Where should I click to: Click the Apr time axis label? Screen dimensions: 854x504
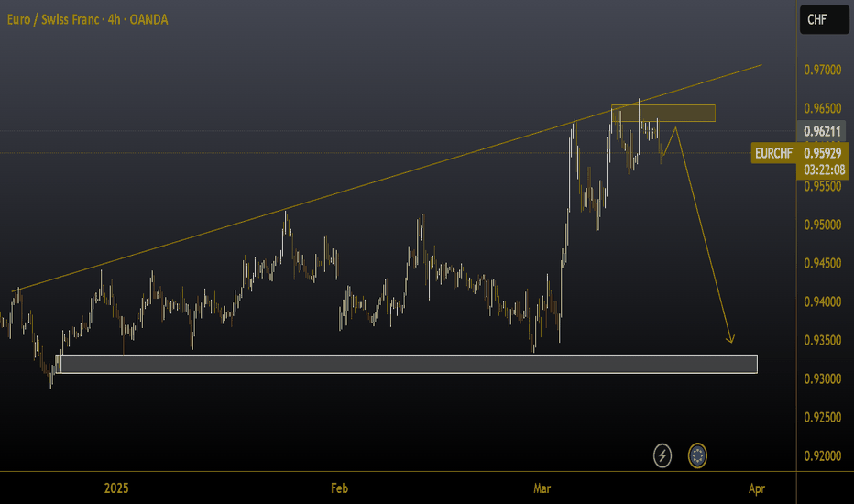coord(757,488)
